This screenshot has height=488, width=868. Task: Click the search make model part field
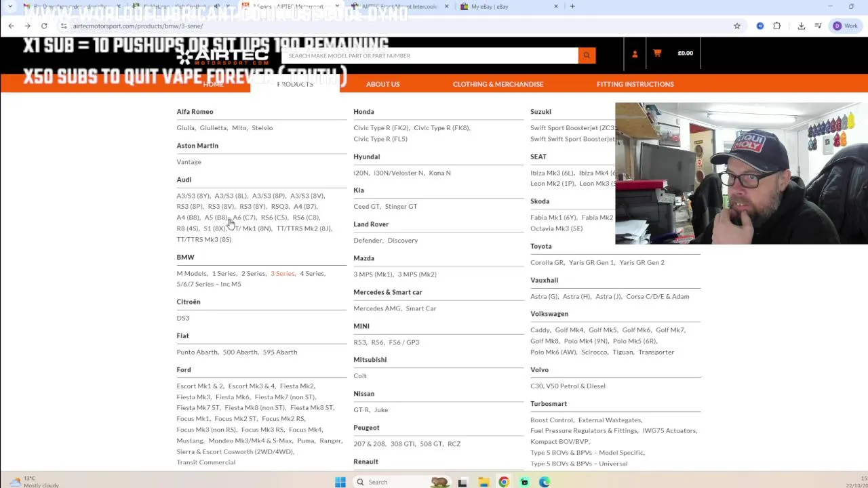(430, 56)
